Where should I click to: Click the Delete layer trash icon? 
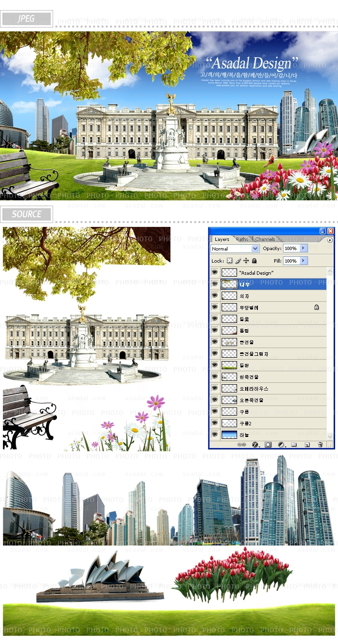coord(320,444)
